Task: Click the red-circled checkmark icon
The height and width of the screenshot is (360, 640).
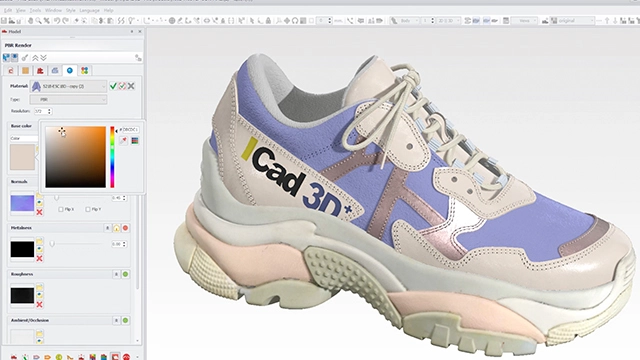Action: tap(122, 86)
